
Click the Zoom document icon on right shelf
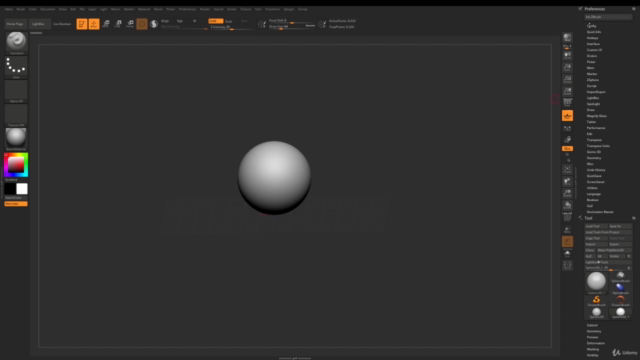point(567,67)
